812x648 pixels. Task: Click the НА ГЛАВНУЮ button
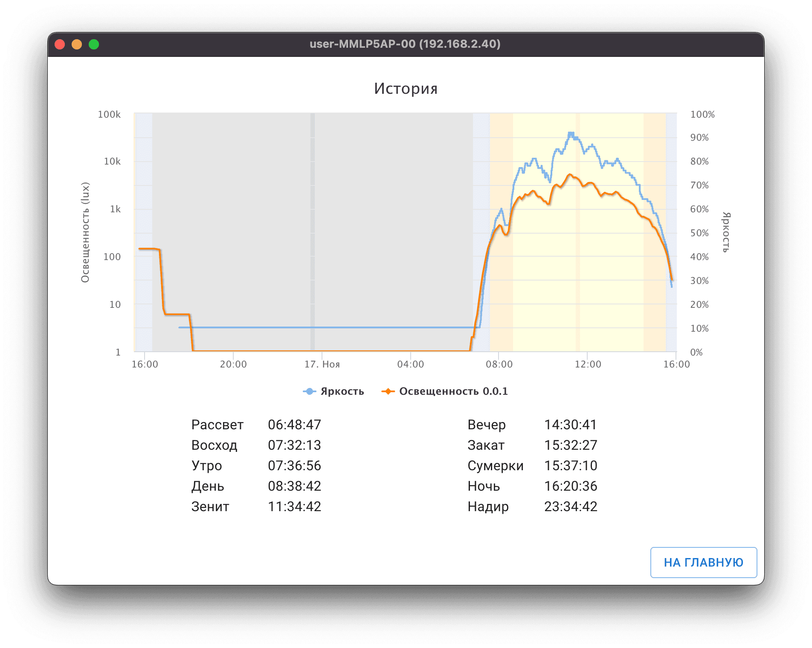click(x=703, y=562)
